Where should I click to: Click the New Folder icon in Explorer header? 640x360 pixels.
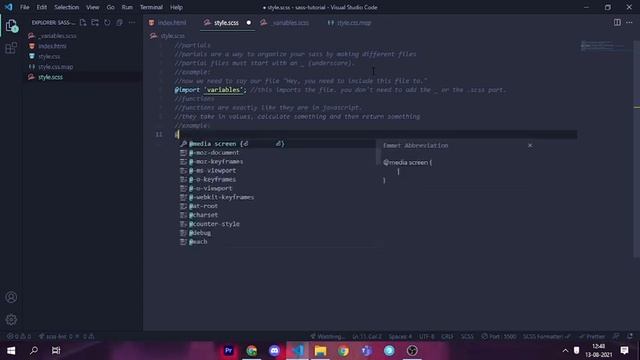pyautogui.click(x=95, y=23)
